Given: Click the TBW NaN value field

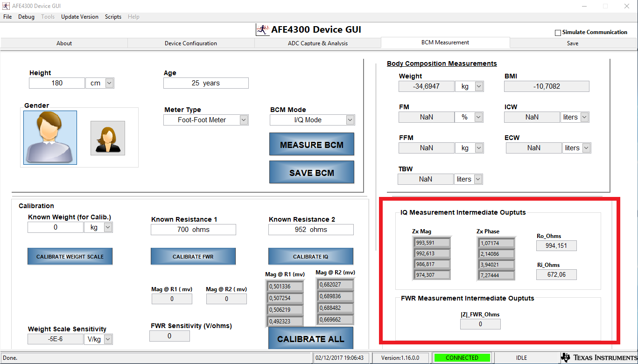Looking at the screenshot, I should (x=425, y=179).
